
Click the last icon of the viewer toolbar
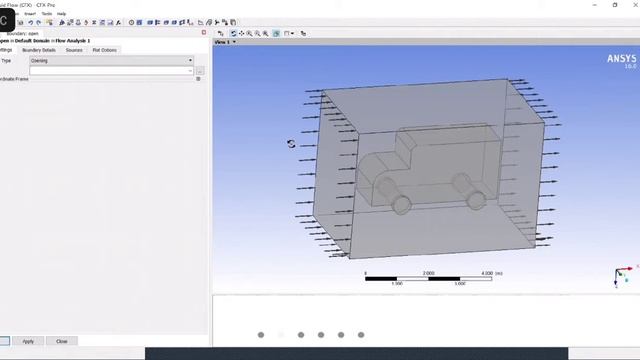coord(303,33)
